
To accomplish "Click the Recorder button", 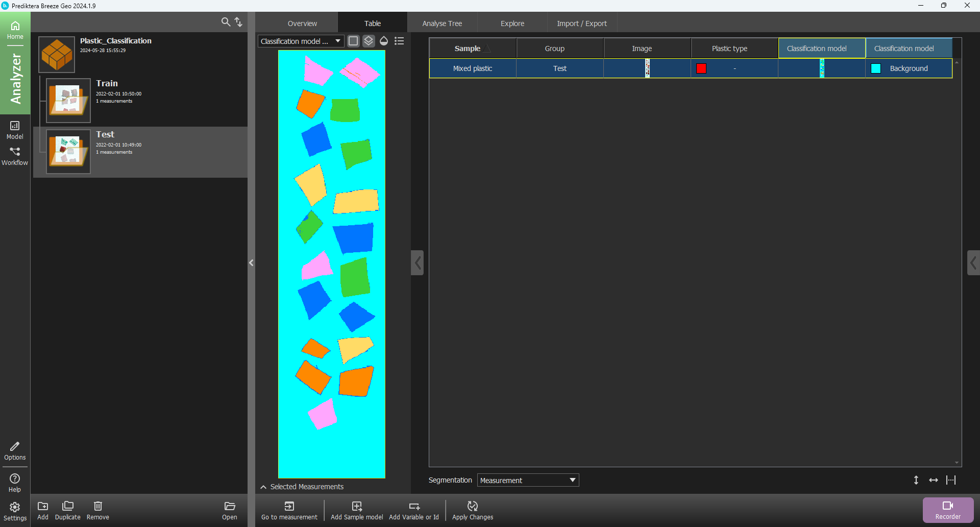I will pos(948,510).
